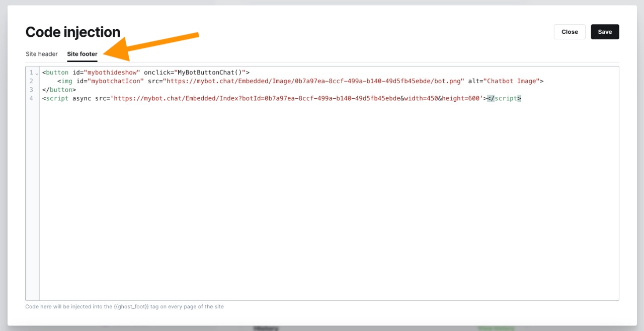Click line number 4 in the gutter

31,98
